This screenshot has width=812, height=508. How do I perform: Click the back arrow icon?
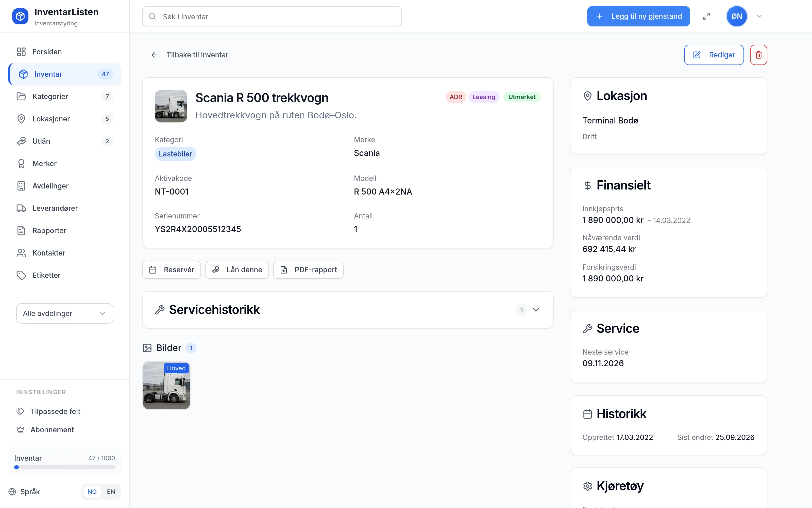154,55
